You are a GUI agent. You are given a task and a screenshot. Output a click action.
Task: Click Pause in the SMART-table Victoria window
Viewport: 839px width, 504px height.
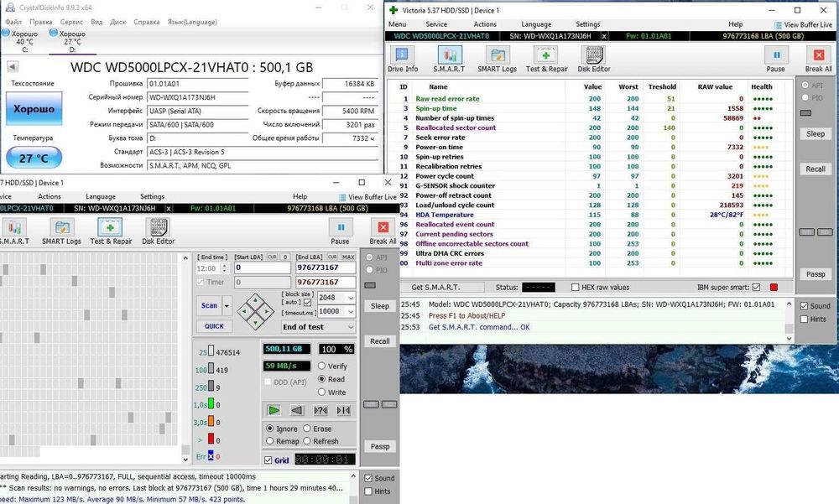pyautogui.click(x=775, y=59)
